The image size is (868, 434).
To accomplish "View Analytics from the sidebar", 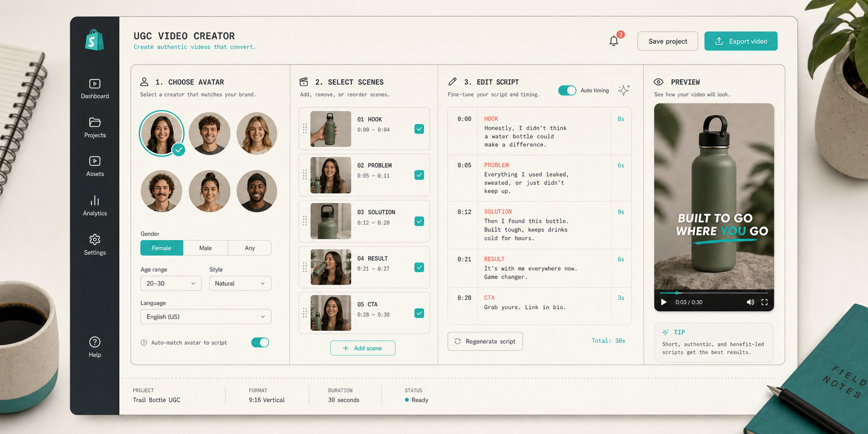I will tap(95, 206).
